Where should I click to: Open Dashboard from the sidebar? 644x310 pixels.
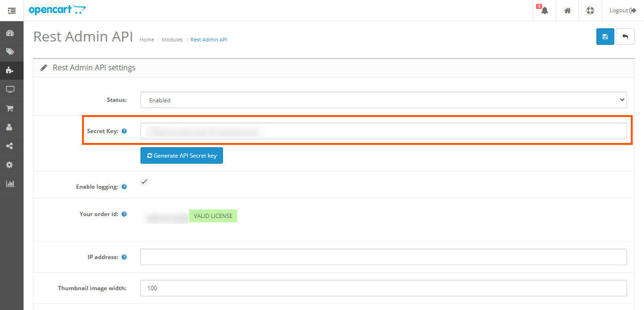tap(9, 33)
